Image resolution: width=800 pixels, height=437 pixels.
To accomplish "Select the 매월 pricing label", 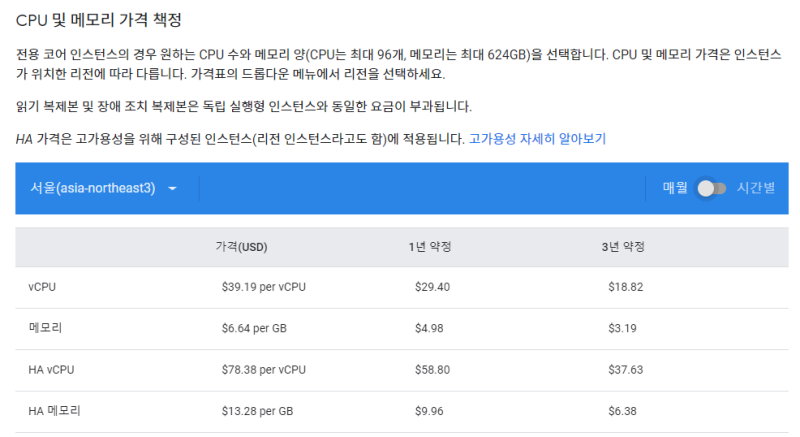I will 675,188.
